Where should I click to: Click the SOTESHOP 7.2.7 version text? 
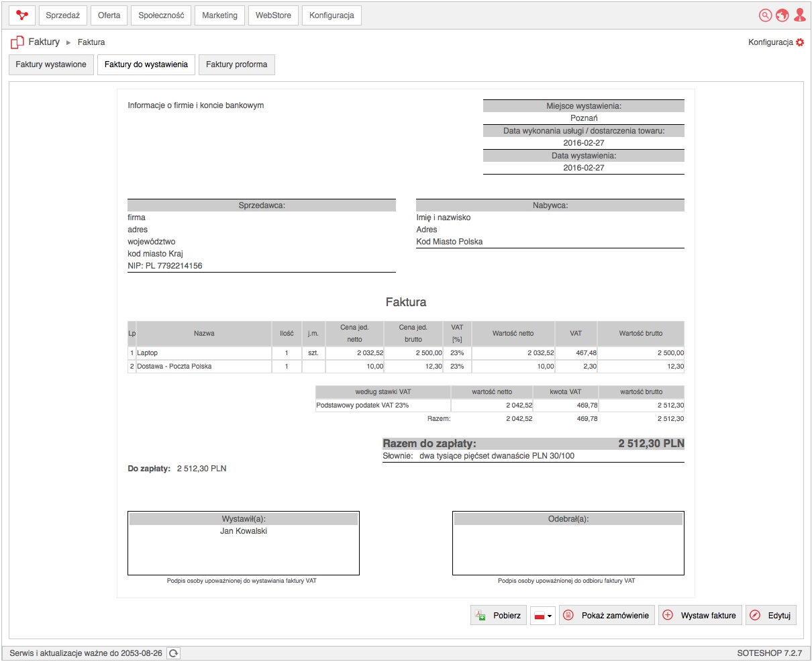coord(769,653)
